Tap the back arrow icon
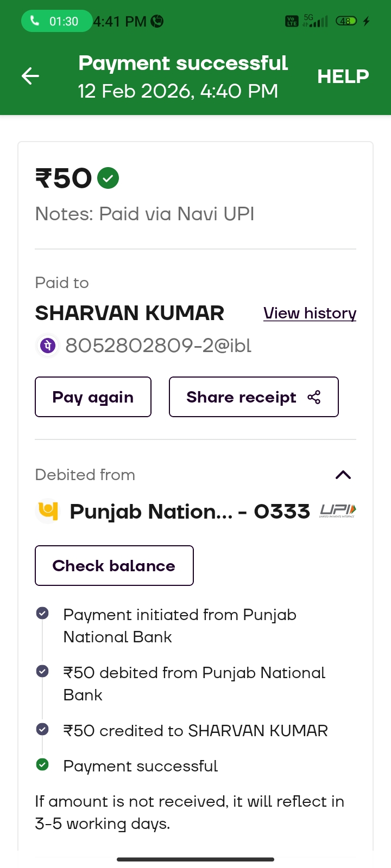The image size is (391, 868). [30, 76]
